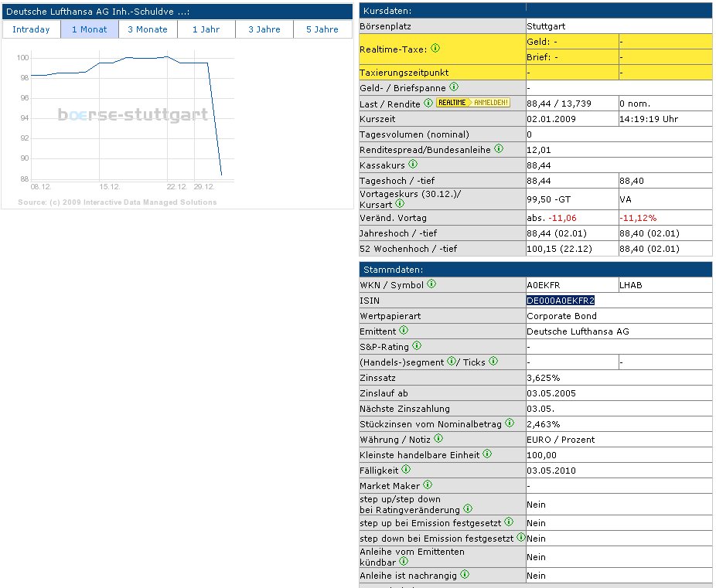Open info icon next to Fälligkeit
The image size is (716, 588).
coord(406,469)
